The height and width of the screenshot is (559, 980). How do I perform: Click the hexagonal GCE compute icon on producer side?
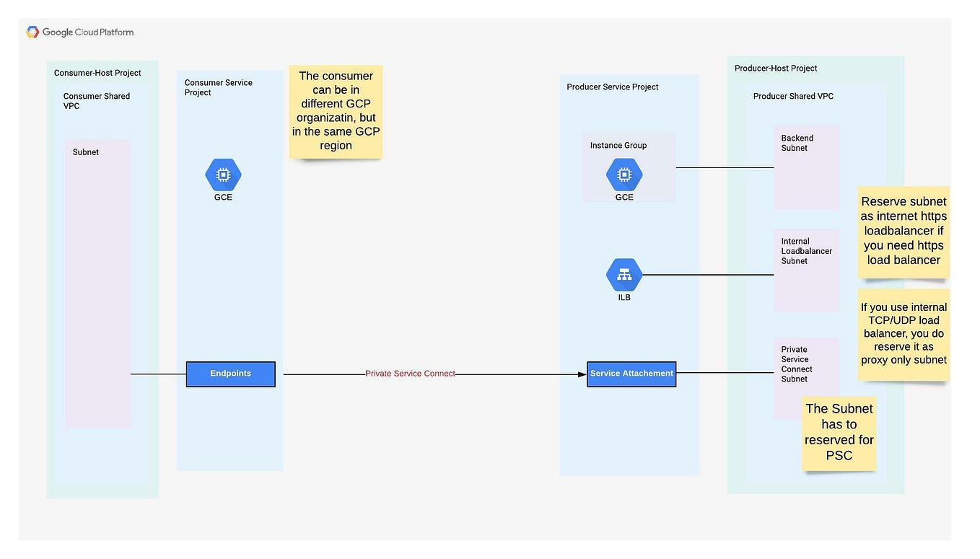(x=624, y=174)
